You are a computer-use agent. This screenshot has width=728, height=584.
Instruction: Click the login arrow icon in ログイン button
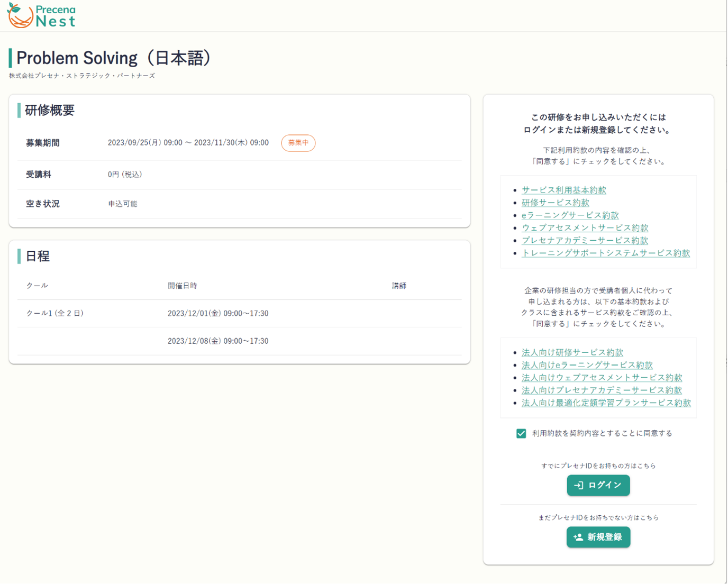point(579,485)
